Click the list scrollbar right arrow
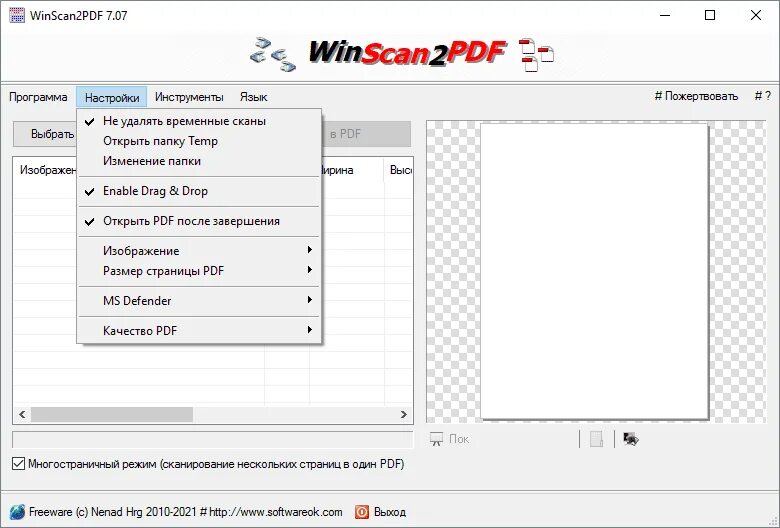Screen dimensions: 780x528 coord(403,414)
